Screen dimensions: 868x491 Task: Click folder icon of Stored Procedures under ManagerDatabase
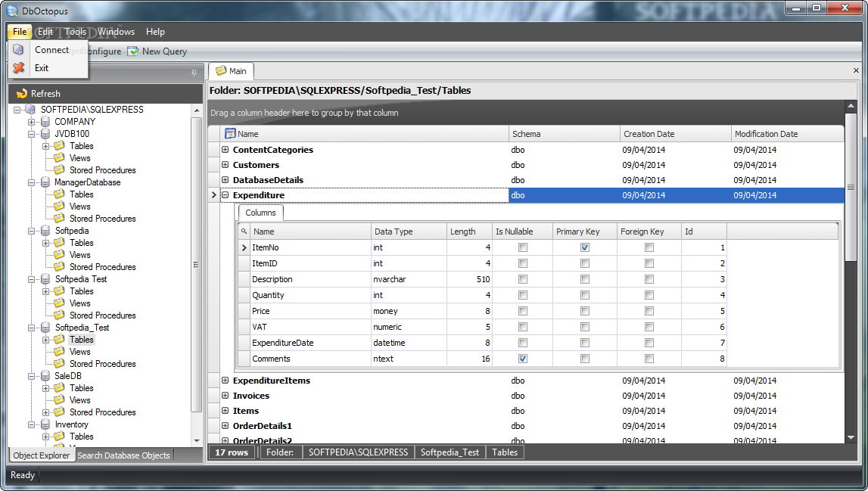click(x=59, y=218)
